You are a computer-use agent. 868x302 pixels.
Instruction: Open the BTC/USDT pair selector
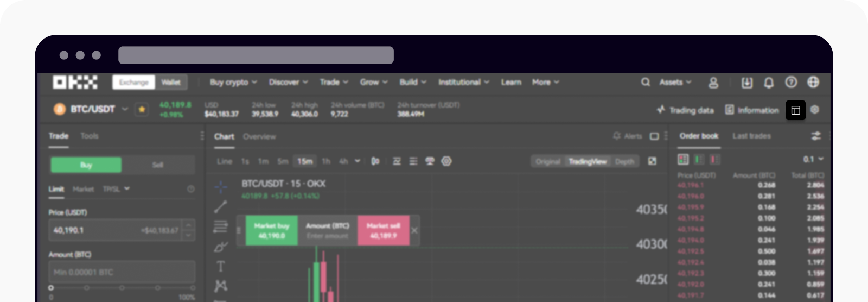pyautogui.click(x=99, y=109)
